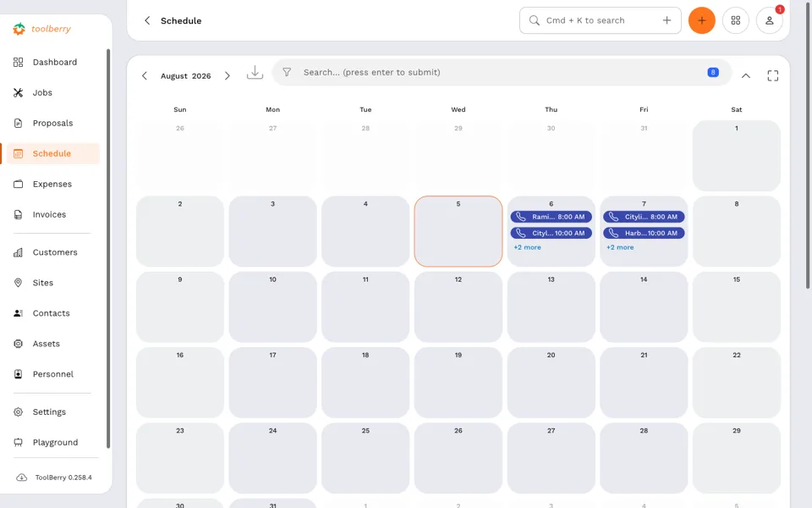Click the phone icon on the Harb... event

(613, 234)
